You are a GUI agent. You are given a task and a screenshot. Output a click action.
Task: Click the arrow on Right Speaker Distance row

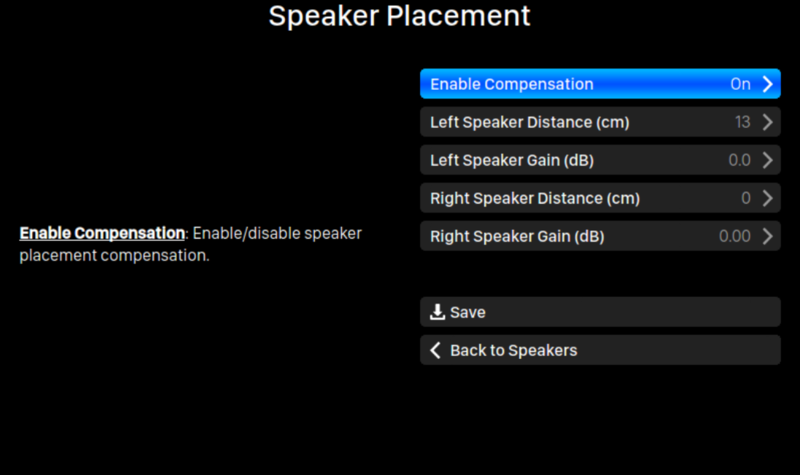click(767, 198)
